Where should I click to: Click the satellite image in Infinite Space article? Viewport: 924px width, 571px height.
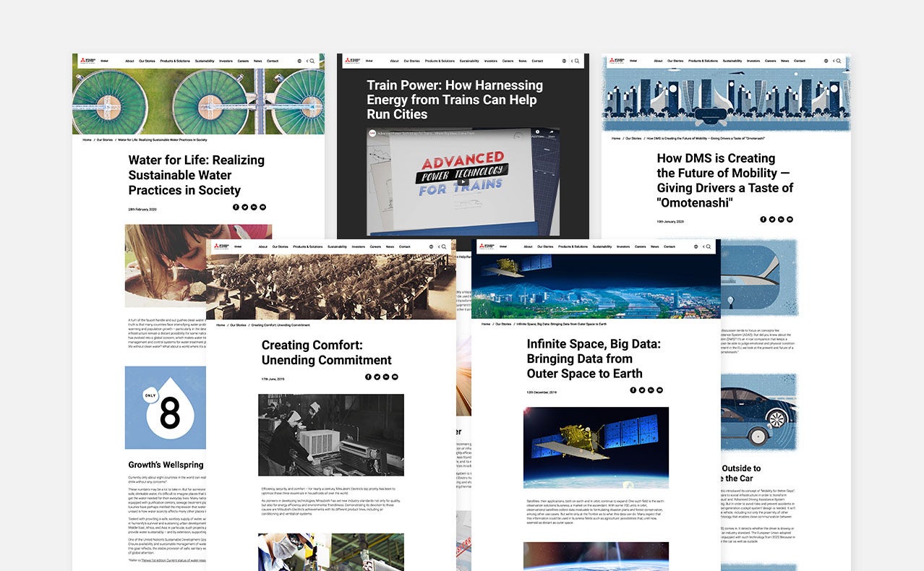click(x=596, y=447)
